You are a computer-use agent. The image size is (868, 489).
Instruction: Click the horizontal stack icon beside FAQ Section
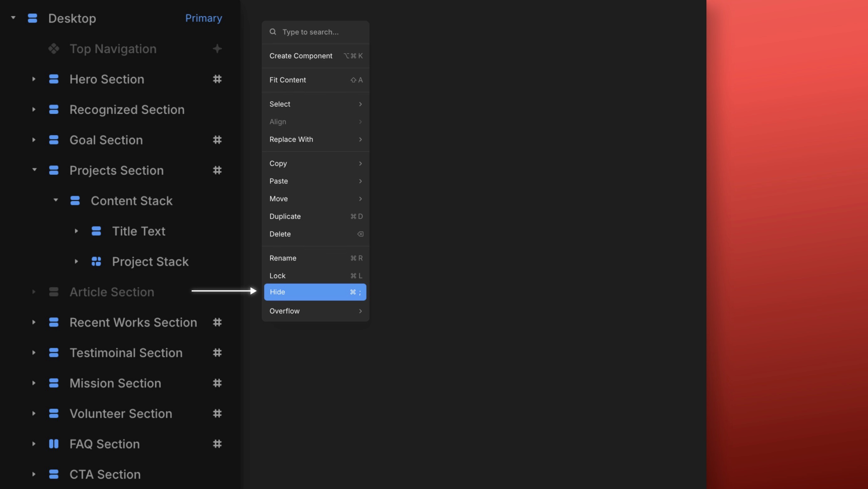click(54, 444)
